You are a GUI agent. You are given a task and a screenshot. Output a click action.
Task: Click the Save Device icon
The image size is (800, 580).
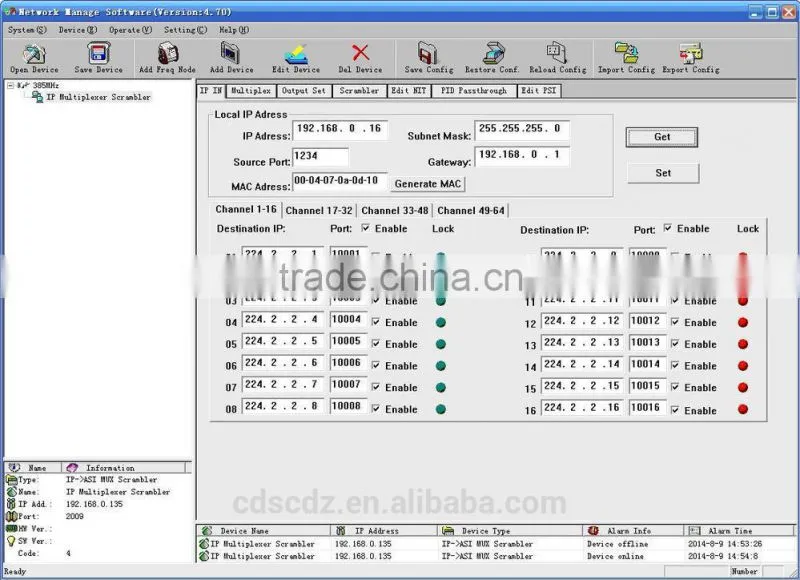(x=98, y=53)
